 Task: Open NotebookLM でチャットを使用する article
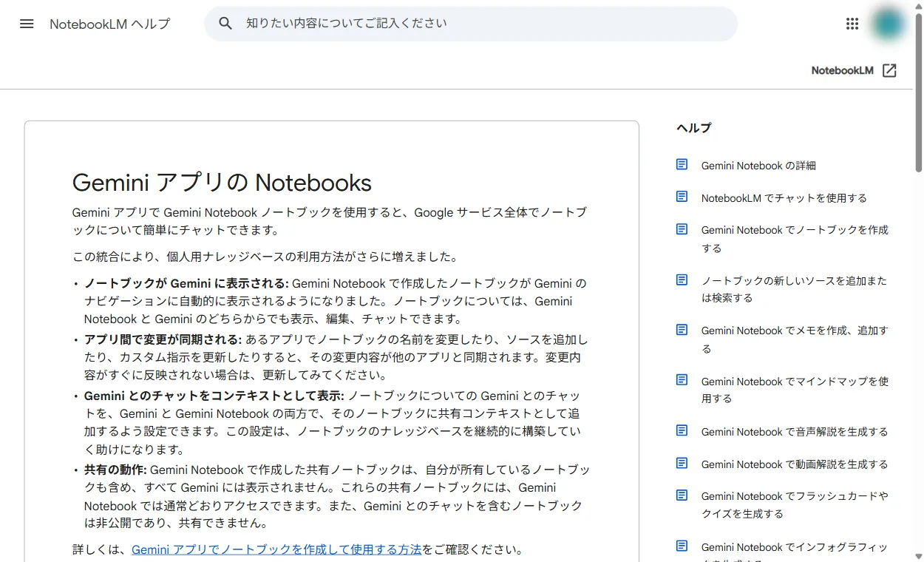click(x=784, y=197)
